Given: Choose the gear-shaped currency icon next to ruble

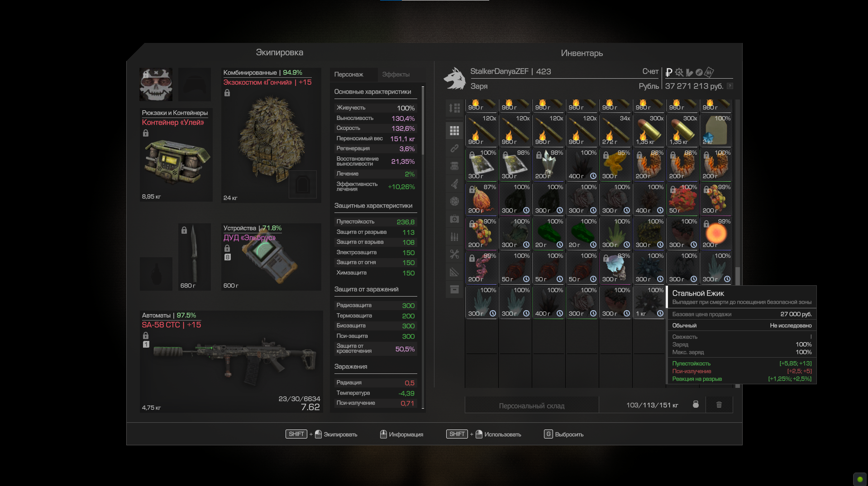Looking at the screenshot, I should click(x=679, y=72).
